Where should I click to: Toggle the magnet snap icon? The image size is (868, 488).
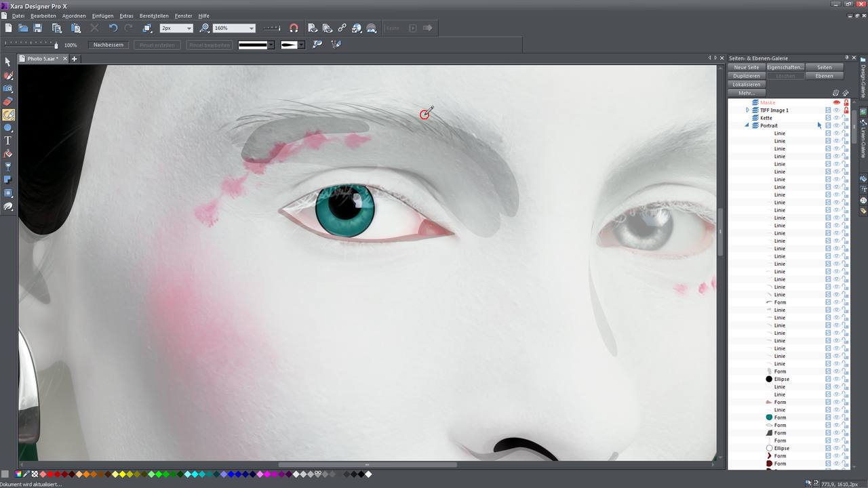pos(294,28)
